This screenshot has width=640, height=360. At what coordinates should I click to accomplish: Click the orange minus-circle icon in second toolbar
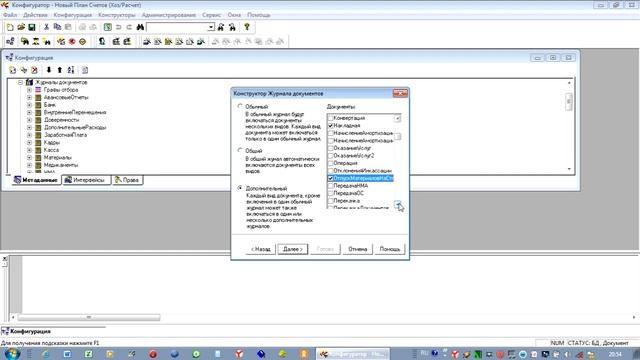coord(82,42)
